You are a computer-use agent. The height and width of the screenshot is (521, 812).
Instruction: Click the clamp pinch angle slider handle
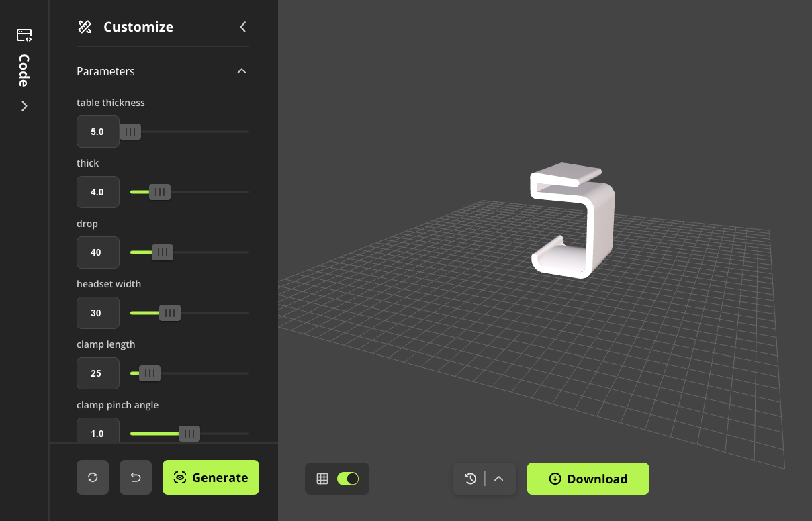point(189,434)
